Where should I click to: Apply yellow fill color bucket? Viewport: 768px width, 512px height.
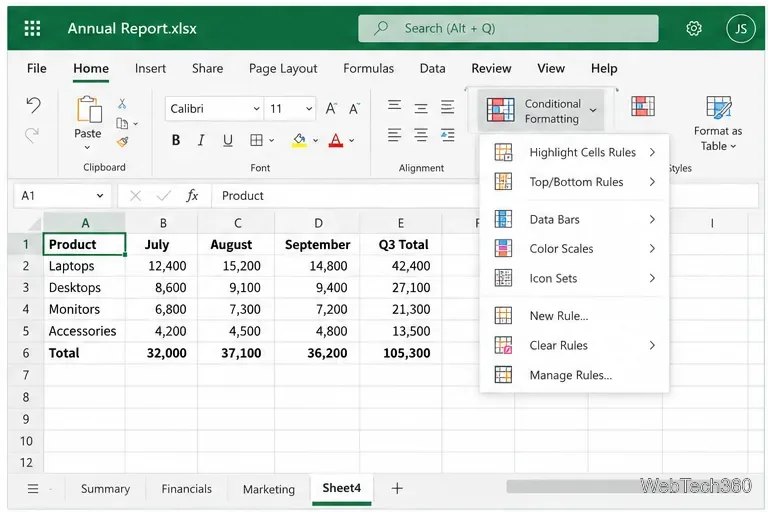[x=299, y=141]
